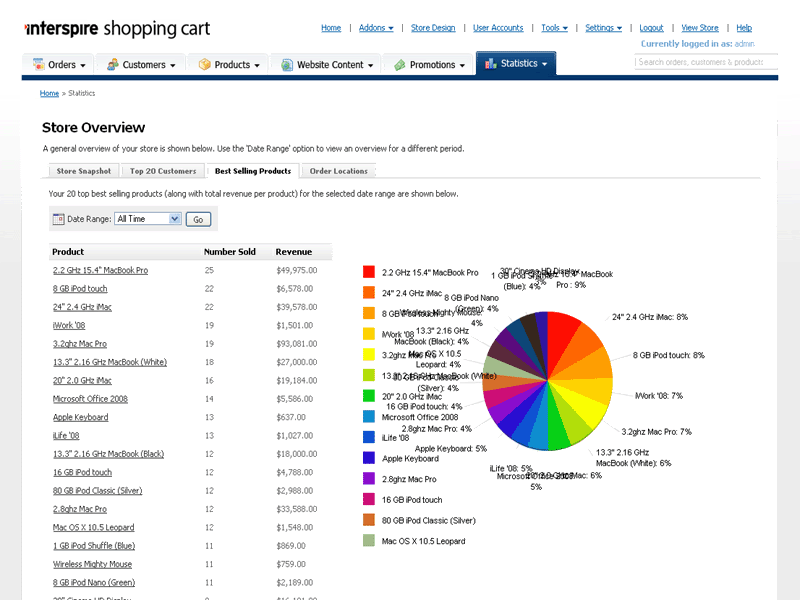Open the Help link
800x600 pixels.
point(744,28)
